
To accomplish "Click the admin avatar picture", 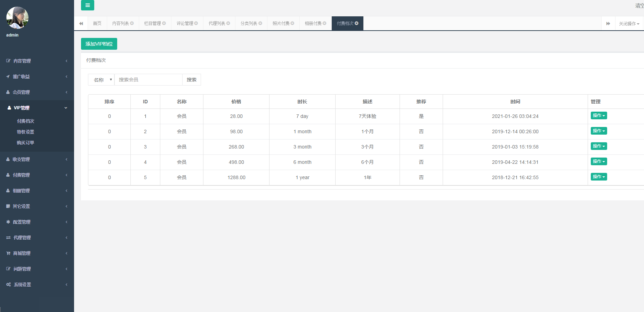I will click(17, 18).
